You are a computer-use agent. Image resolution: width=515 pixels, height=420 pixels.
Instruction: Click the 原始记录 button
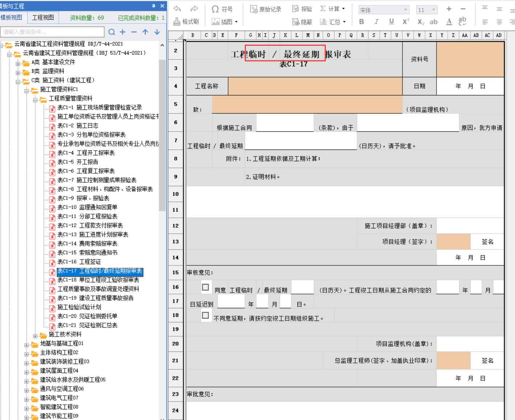pos(265,9)
